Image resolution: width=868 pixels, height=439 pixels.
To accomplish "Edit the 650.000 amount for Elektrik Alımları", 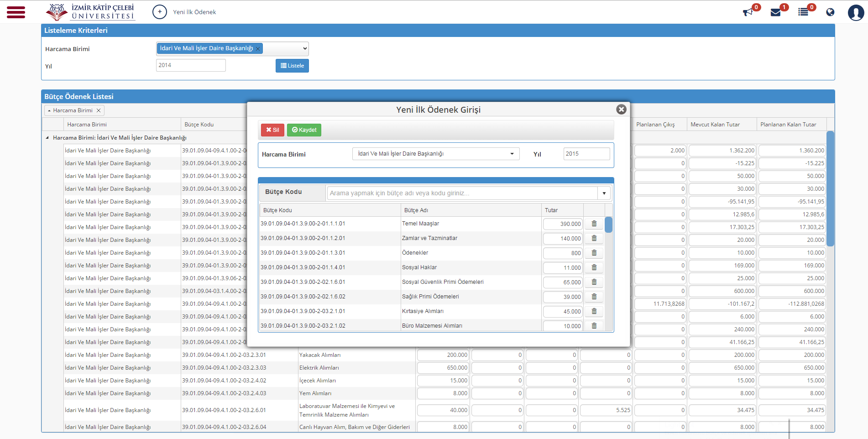I will (x=443, y=368).
